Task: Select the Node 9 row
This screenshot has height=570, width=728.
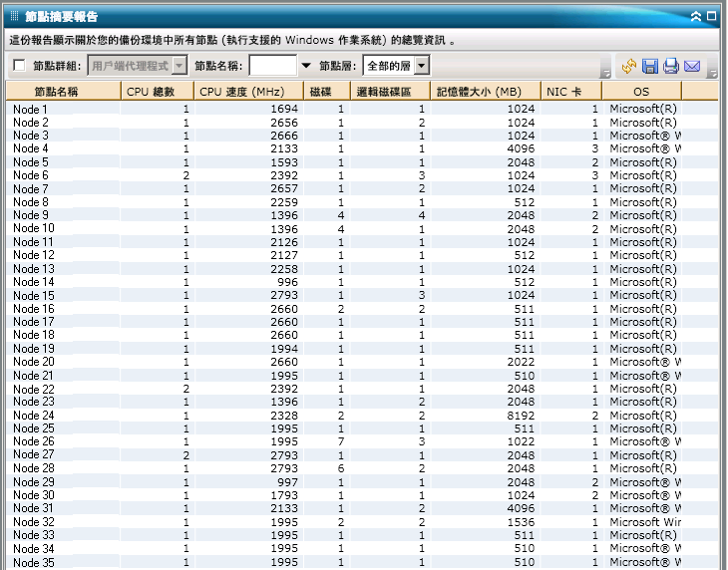Action: click(362, 215)
